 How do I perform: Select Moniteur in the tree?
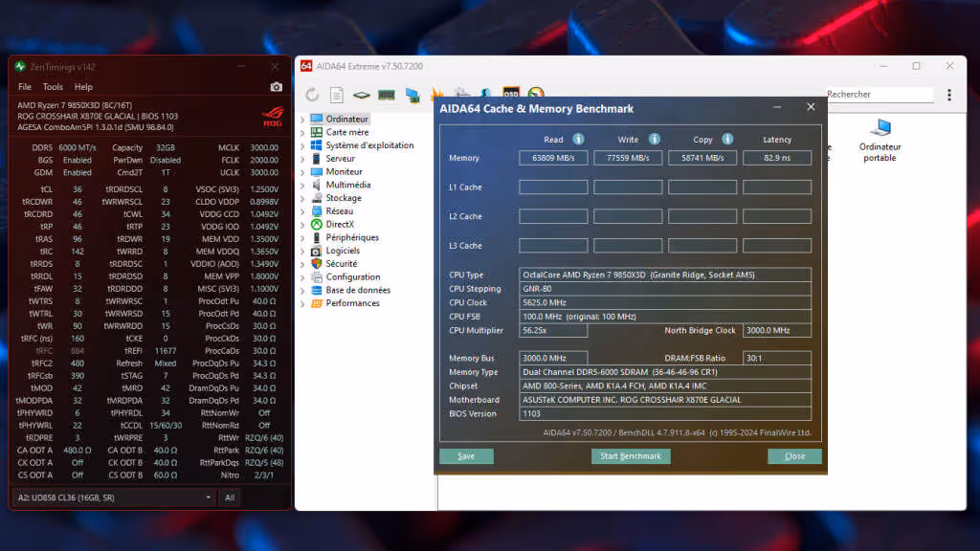point(344,171)
